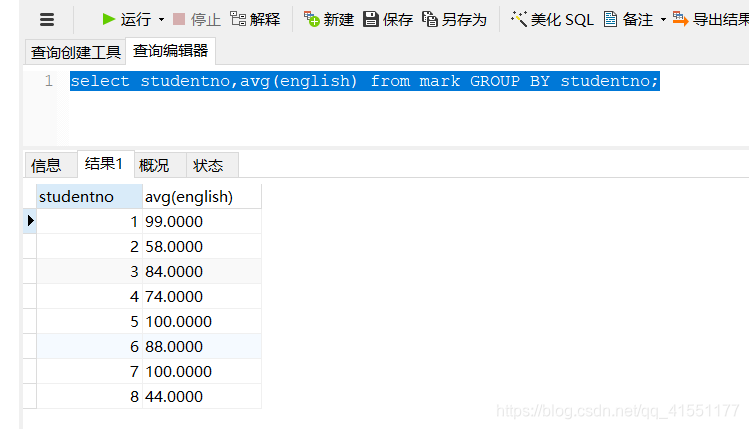Click the Comment (备注) document icon
Viewport: 749px width, 429px height.
610,19
